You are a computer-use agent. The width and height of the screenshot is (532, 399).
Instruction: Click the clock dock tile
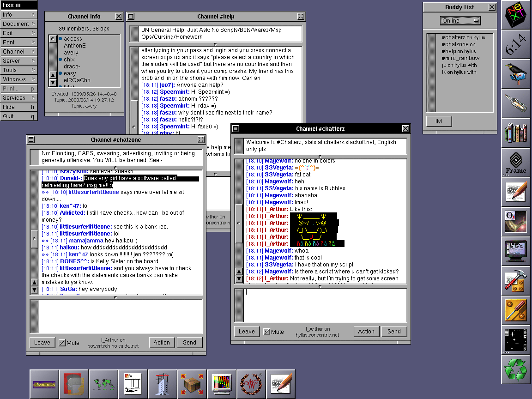(x=516, y=44)
